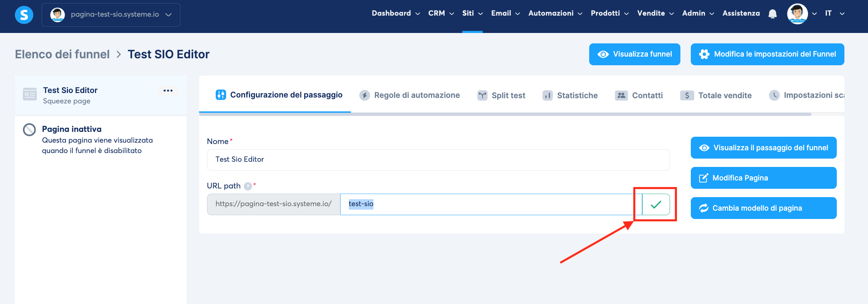The height and width of the screenshot is (304, 868).
Task: Click the user avatar in the top bar
Action: 797,14
